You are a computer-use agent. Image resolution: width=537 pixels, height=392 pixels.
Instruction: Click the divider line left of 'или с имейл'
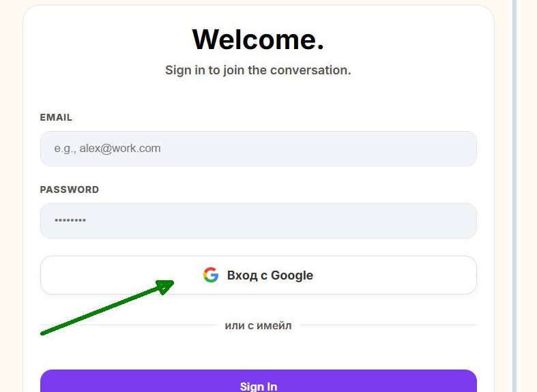pos(130,325)
